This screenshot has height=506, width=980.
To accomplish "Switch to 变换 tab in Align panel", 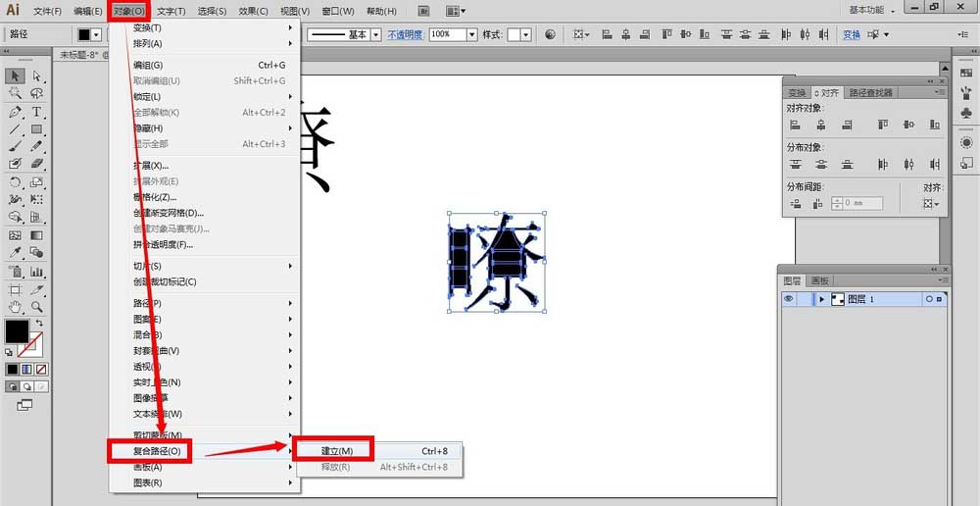I will 797,92.
